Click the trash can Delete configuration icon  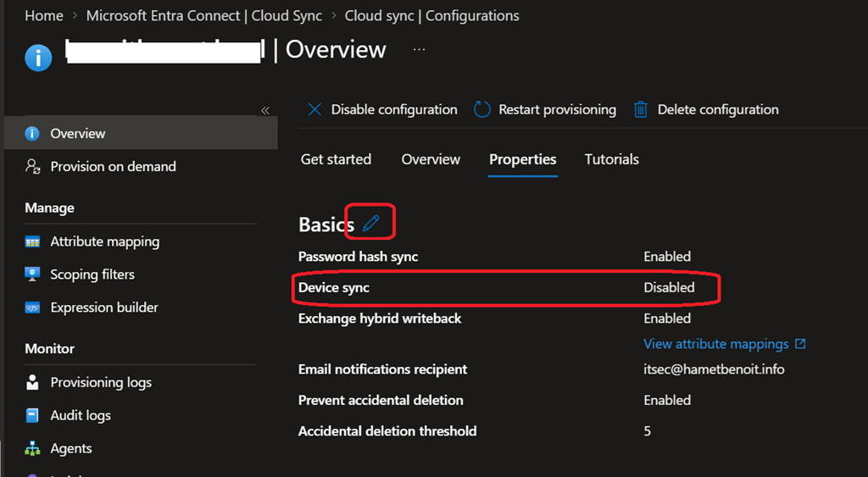(641, 109)
